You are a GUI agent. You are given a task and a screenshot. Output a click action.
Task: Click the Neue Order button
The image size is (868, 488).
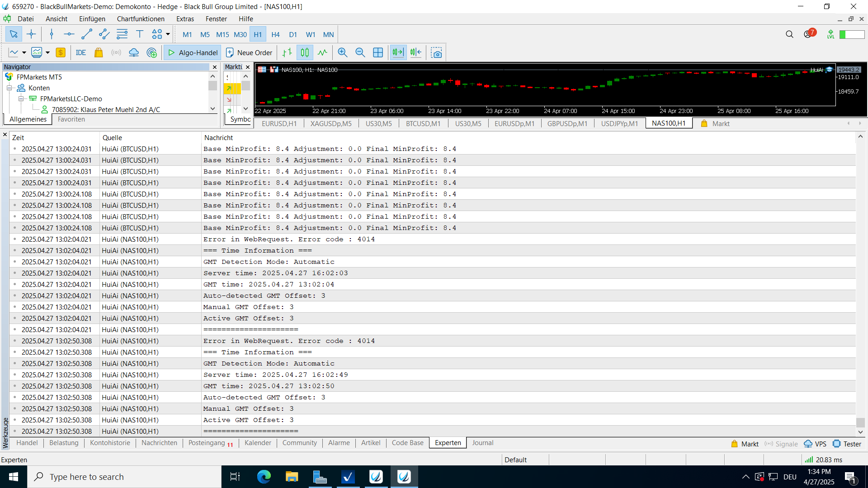click(x=249, y=53)
